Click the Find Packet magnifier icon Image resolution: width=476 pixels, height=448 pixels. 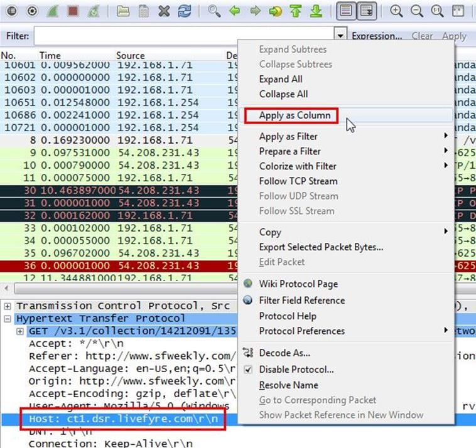(x=215, y=11)
